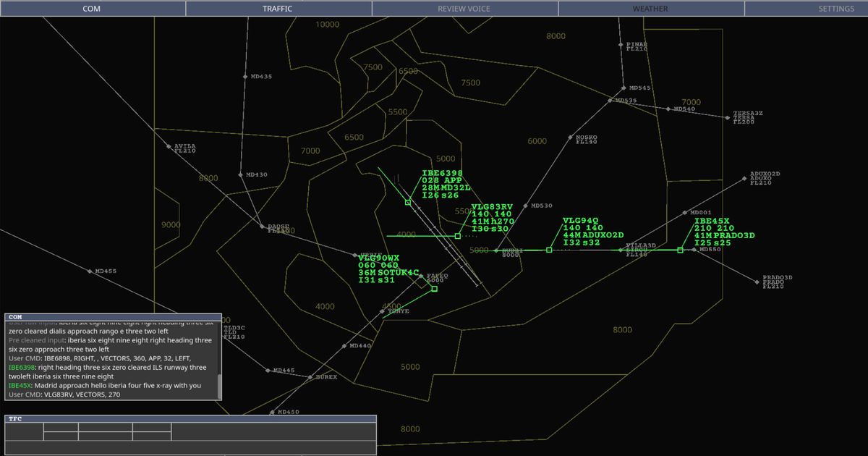Open the REVIEW VOICE tab
The width and height of the screenshot is (868, 456).
click(x=464, y=9)
